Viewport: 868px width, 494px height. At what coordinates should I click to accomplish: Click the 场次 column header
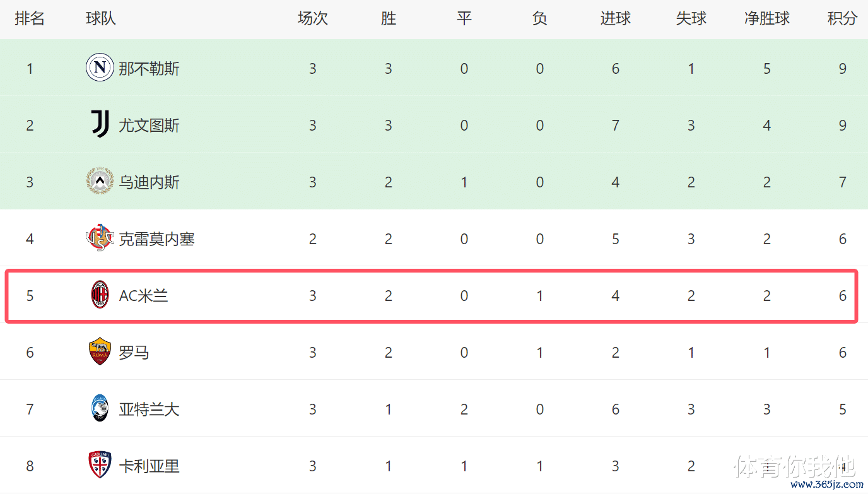(x=312, y=19)
